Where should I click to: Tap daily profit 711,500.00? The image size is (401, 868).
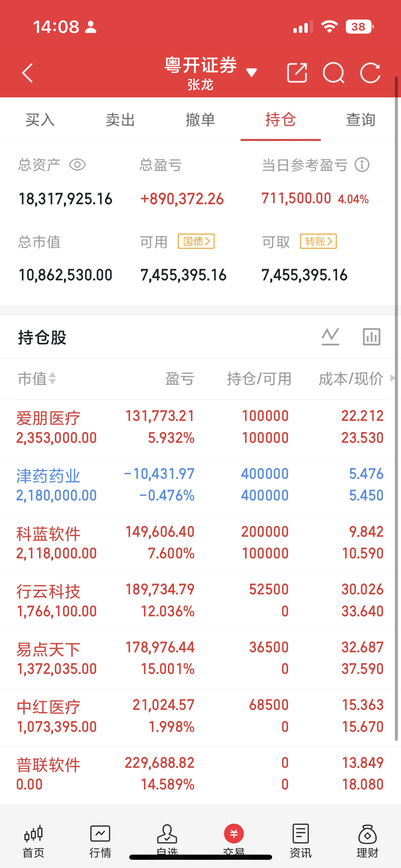[x=296, y=198]
